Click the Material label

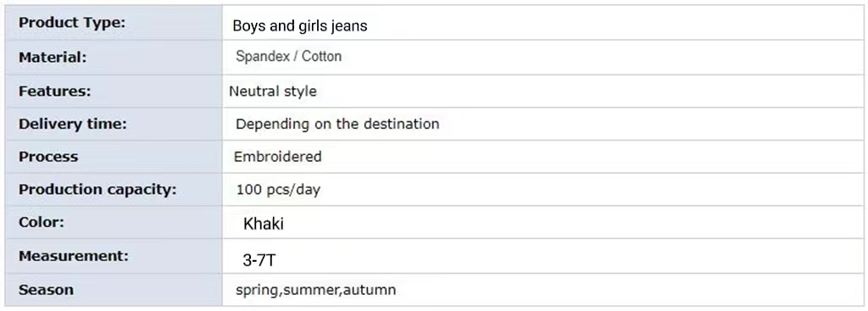pyautogui.click(x=53, y=58)
